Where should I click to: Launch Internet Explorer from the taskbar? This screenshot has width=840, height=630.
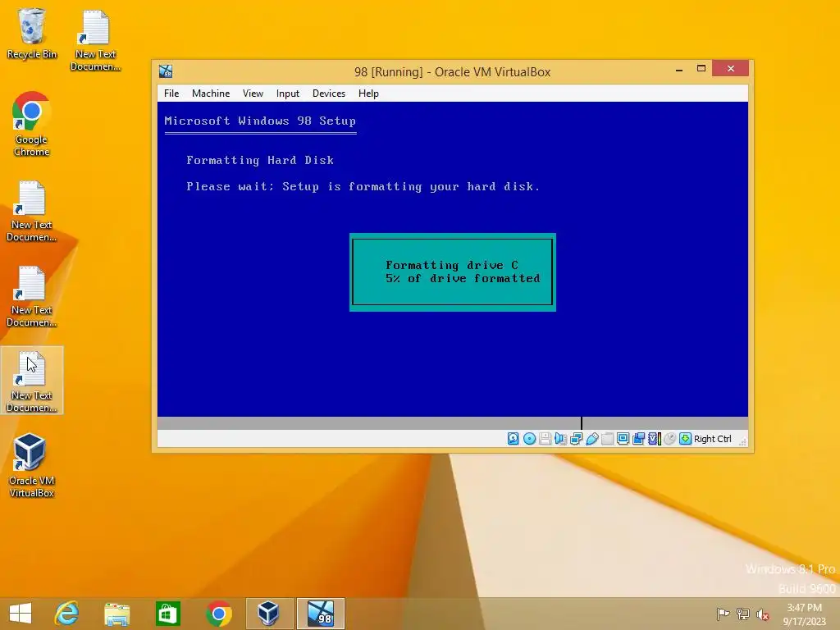pyautogui.click(x=67, y=614)
